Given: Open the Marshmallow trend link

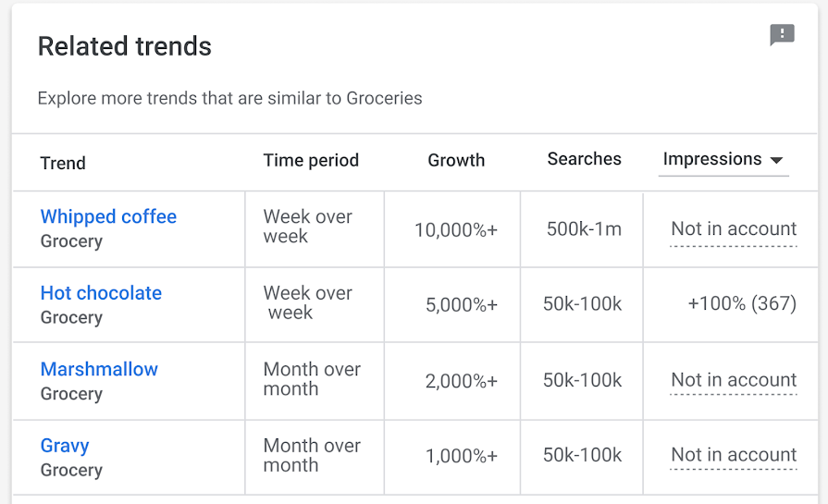Looking at the screenshot, I should pos(99,369).
